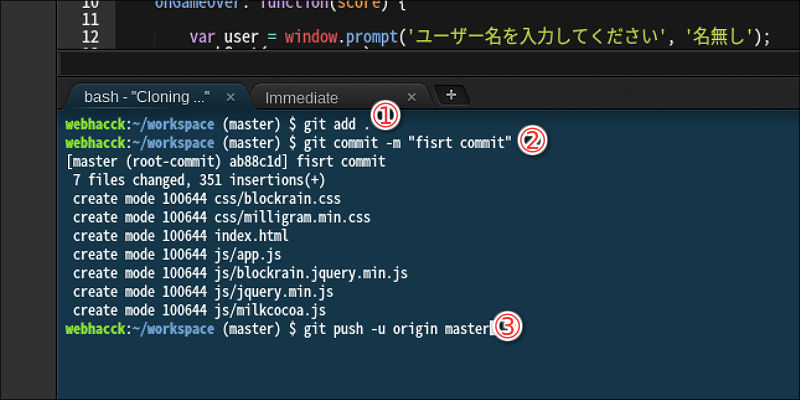This screenshot has width=800, height=400.
Task: Click line number 12 in the gutter
Action: [x=90, y=37]
